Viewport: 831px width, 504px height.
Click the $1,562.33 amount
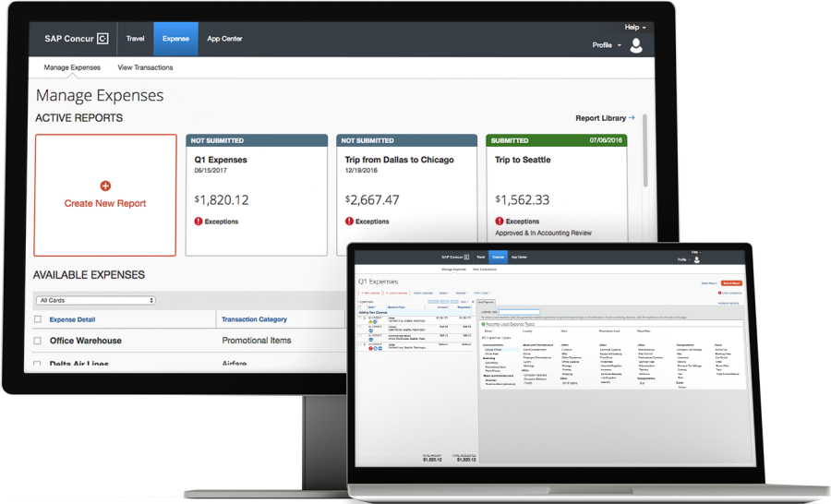[x=522, y=199]
